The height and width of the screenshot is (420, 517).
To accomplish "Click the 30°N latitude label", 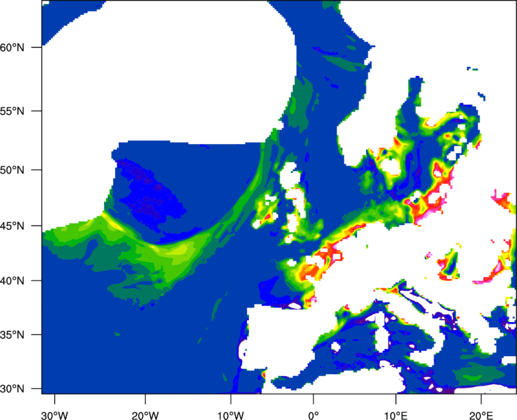I will pos(12,389).
